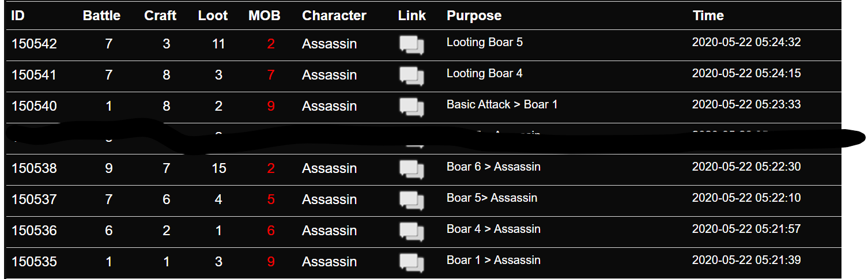
Task: Open chat link icon for roll 150541
Action: (x=412, y=76)
